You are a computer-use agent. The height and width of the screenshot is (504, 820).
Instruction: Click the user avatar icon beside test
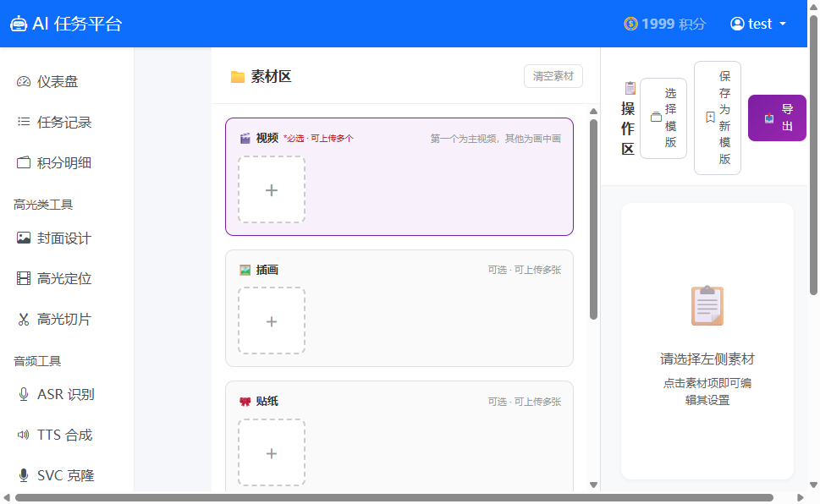pos(737,24)
